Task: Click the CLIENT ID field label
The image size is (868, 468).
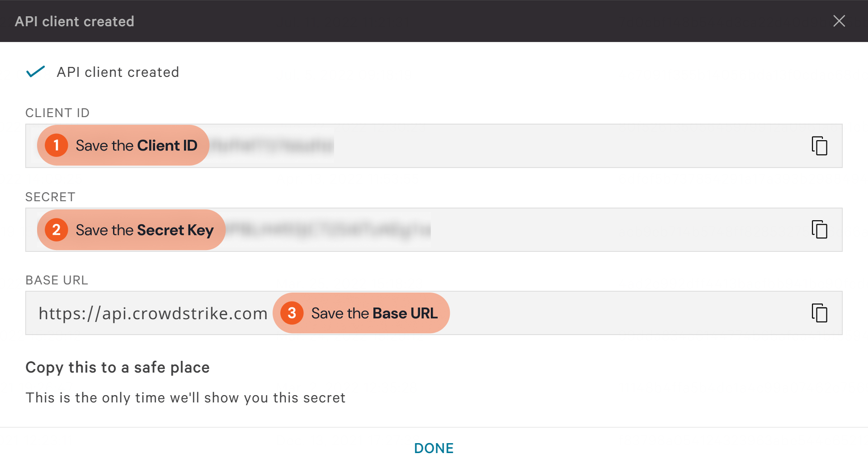Action: pyautogui.click(x=57, y=113)
